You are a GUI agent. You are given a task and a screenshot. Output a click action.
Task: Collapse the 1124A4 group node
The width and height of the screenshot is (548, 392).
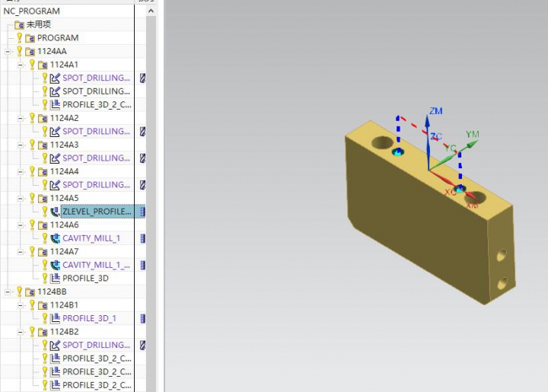[x=21, y=171]
